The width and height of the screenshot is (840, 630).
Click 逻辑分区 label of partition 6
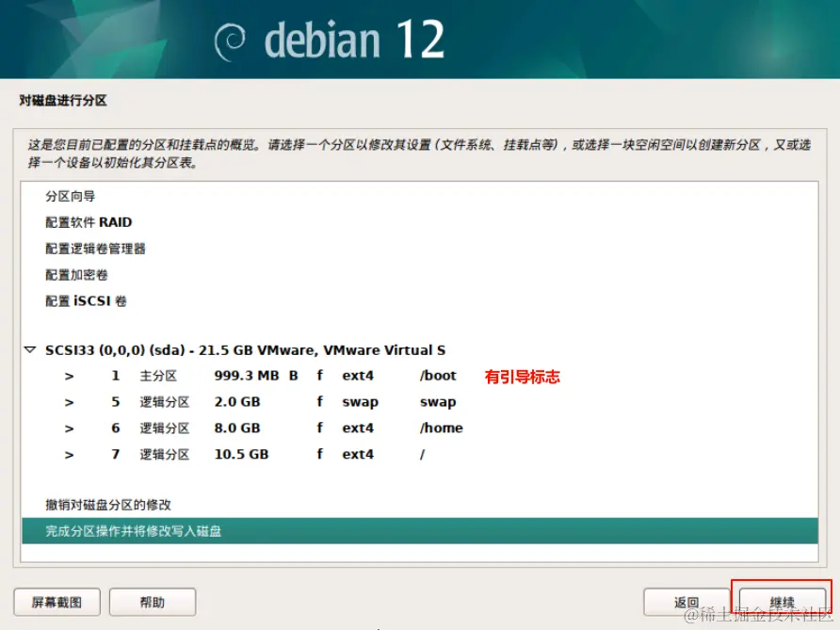(165, 428)
